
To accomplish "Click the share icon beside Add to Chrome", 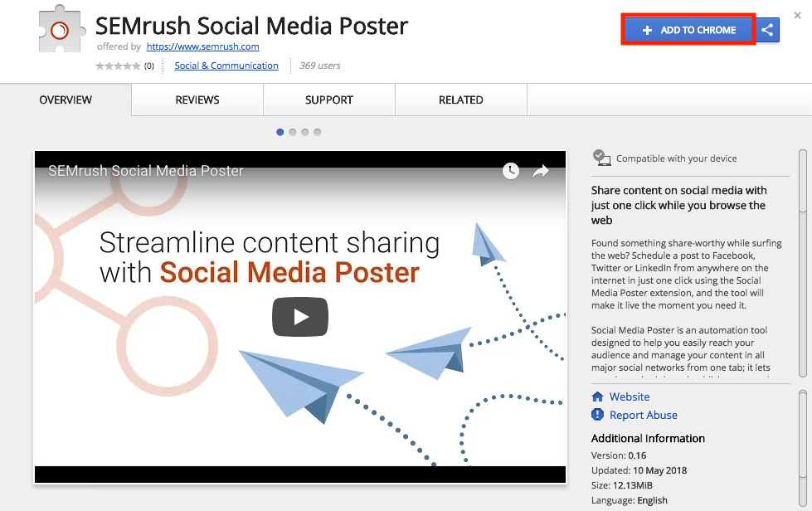I will pos(767,30).
